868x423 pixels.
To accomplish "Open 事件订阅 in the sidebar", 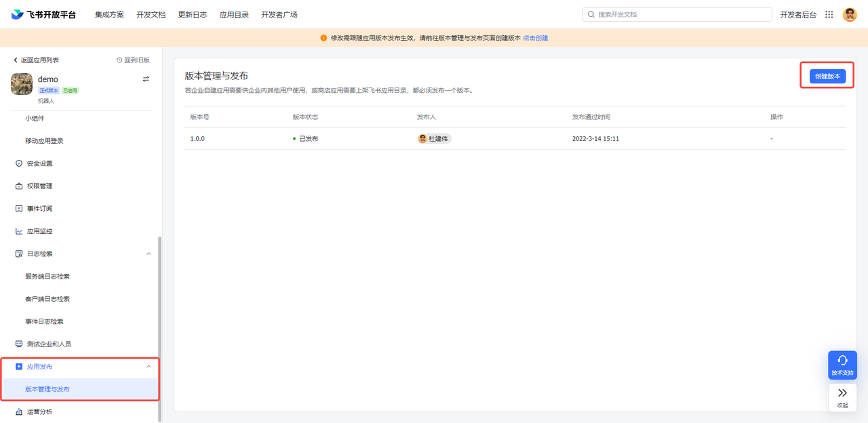I will click(x=39, y=209).
